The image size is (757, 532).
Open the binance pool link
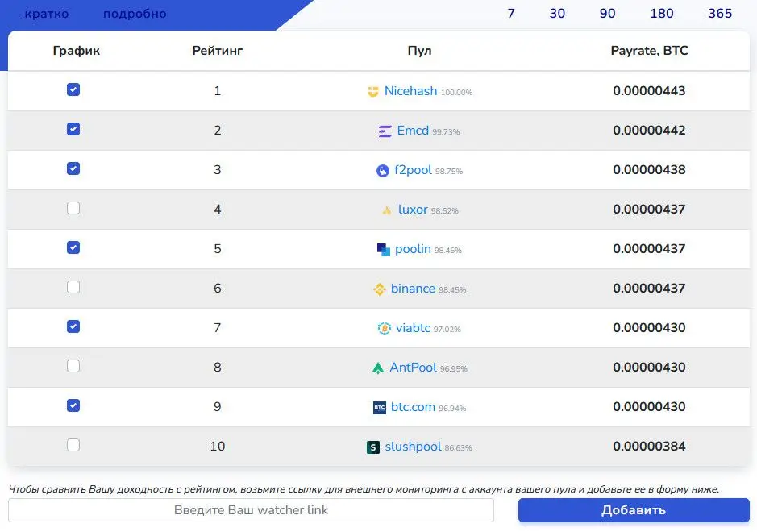tap(413, 289)
